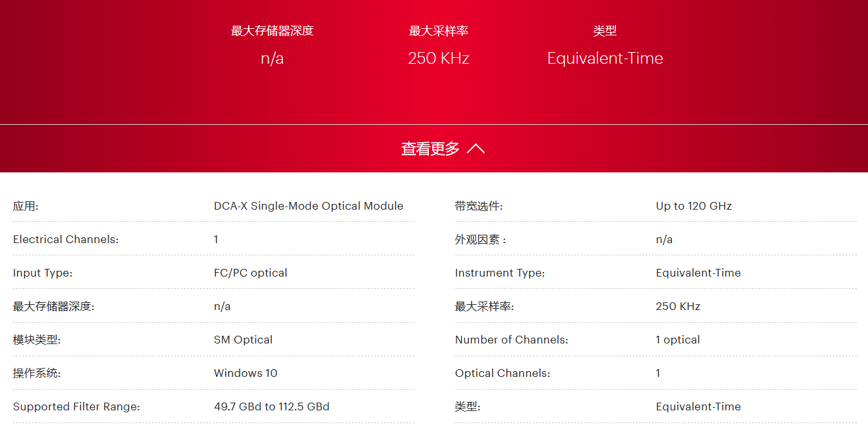Click the 操作系统 label
The height and width of the screenshot is (429, 868).
[x=37, y=374]
